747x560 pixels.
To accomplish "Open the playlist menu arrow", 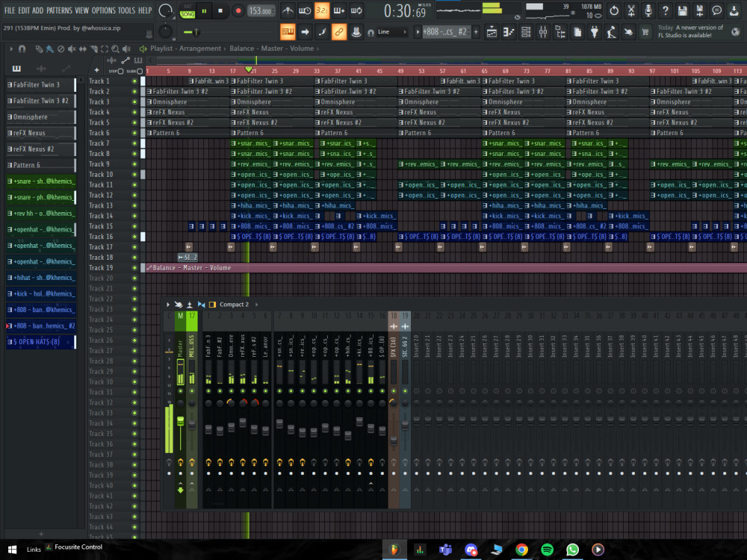I will coord(11,49).
